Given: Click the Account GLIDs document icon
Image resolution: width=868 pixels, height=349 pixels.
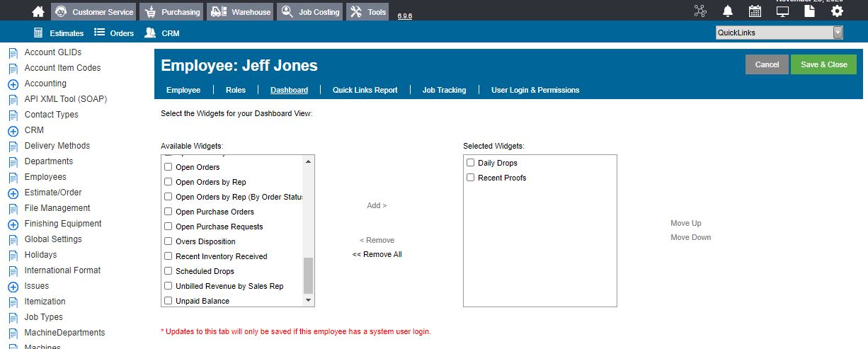Looking at the screenshot, I should coord(13,52).
